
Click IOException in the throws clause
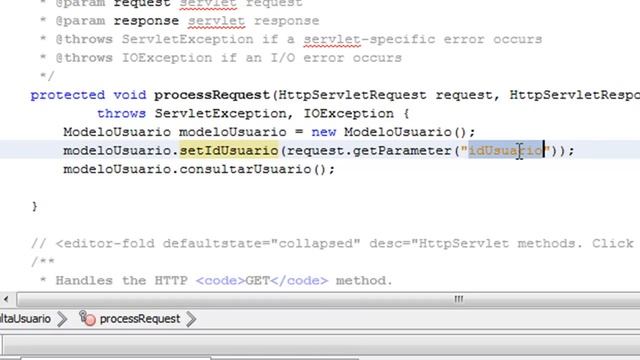click(x=349, y=113)
